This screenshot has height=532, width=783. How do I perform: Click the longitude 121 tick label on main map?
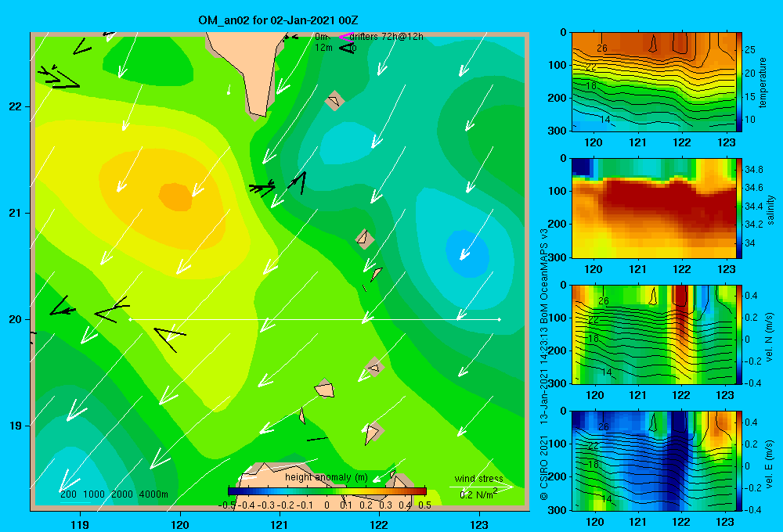(x=280, y=524)
